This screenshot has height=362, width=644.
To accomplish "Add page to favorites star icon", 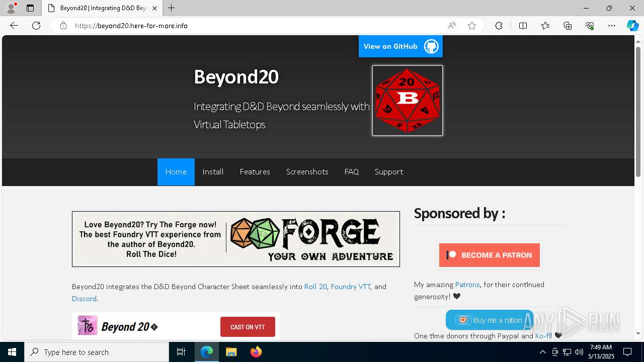I will [472, 26].
